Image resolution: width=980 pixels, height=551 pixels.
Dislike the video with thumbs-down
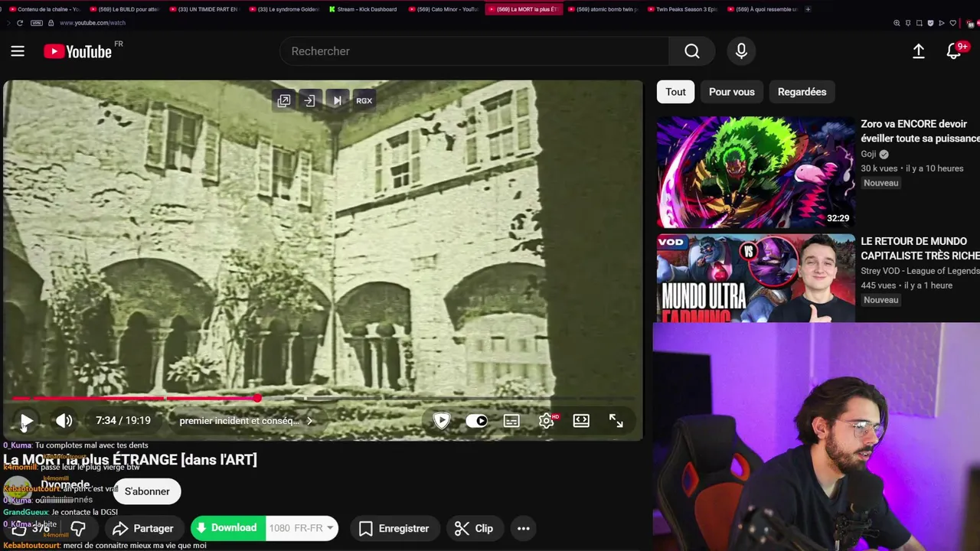click(78, 529)
